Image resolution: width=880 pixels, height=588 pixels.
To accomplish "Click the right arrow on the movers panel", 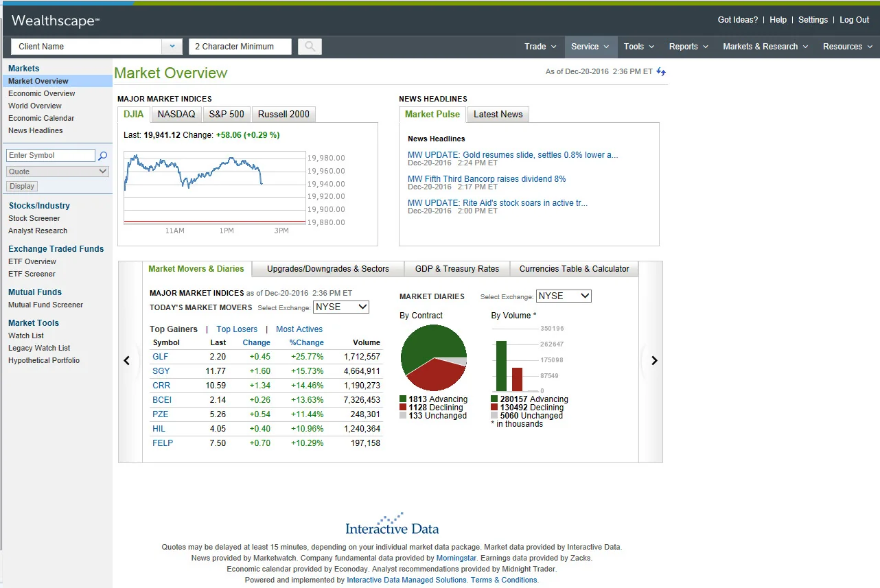I will coord(653,360).
